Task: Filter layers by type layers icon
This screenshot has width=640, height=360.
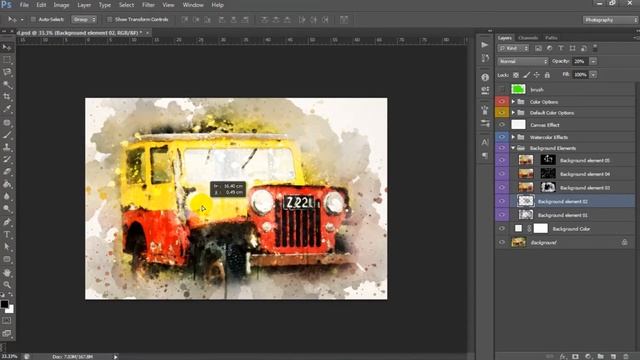Action: click(561, 48)
